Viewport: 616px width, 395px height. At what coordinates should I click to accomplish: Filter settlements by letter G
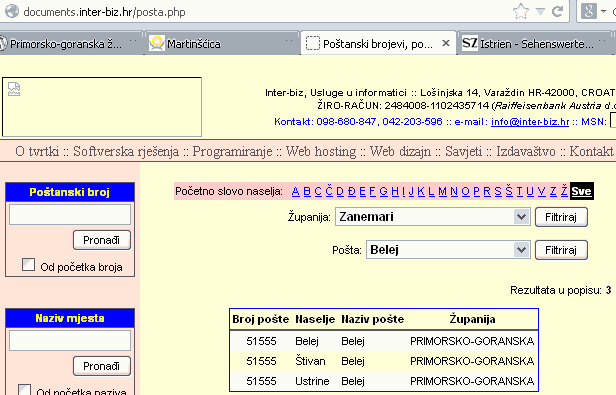tap(384, 191)
